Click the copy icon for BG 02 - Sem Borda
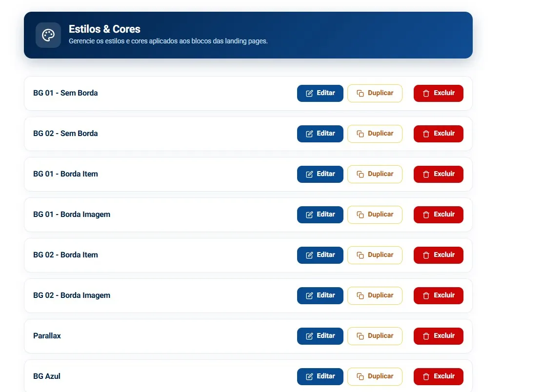The image size is (542, 392). [360, 134]
